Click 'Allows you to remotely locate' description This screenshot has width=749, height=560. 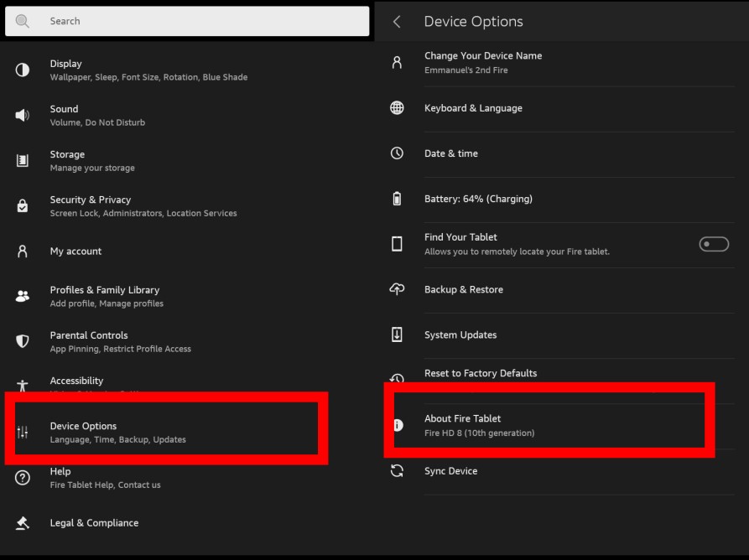[517, 251]
